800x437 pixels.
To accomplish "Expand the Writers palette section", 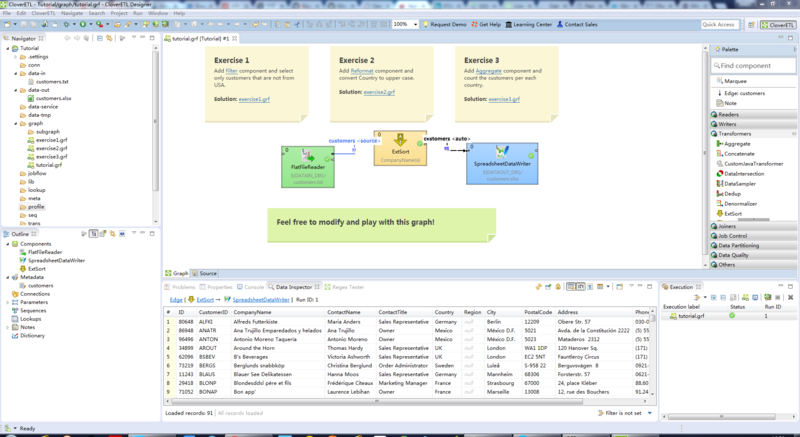I will pos(753,124).
